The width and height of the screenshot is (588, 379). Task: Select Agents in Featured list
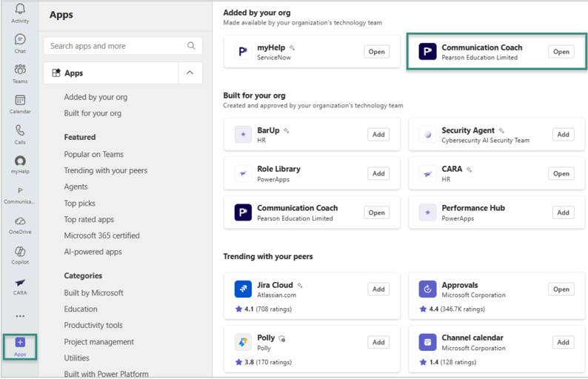point(76,187)
